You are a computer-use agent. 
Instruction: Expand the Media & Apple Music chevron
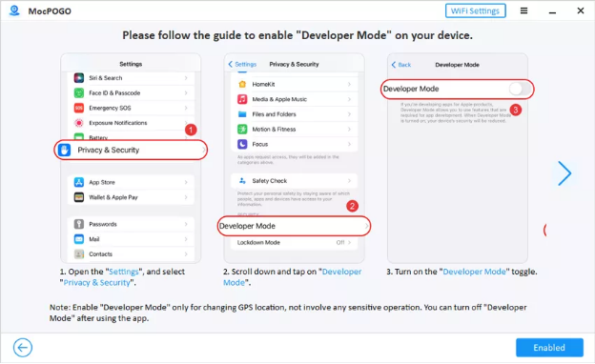point(349,99)
